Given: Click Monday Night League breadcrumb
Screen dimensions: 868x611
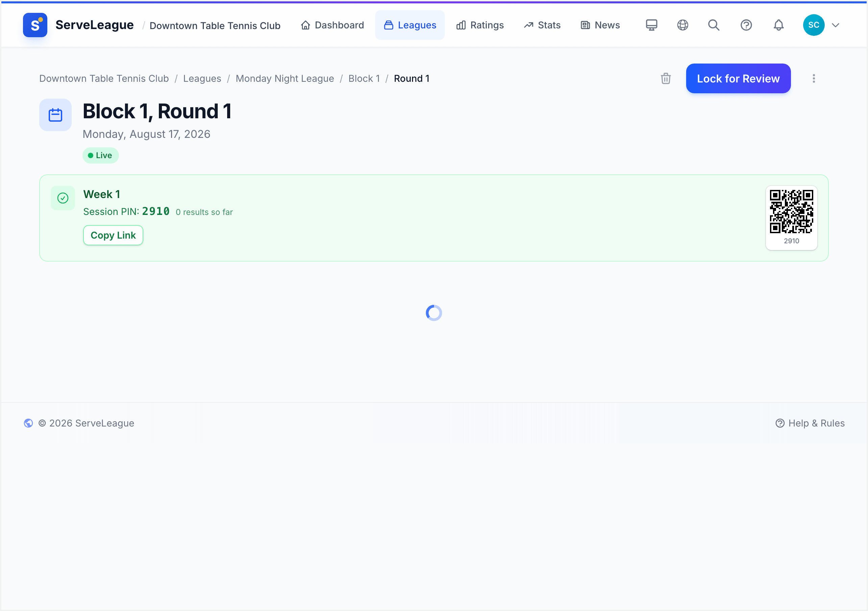Looking at the screenshot, I should point(285,78).
